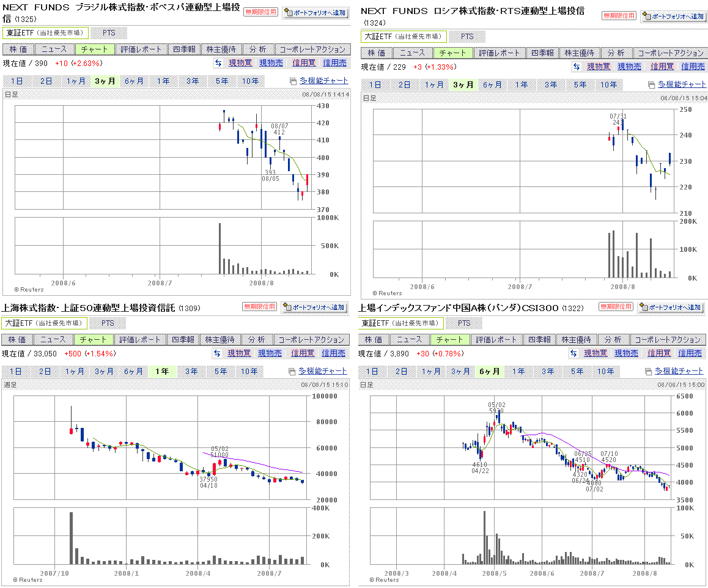The width and height of the screenshot is (708, 588).
Task: Select 2日 range in Russia ETF chart
Action: pos(404,85)
